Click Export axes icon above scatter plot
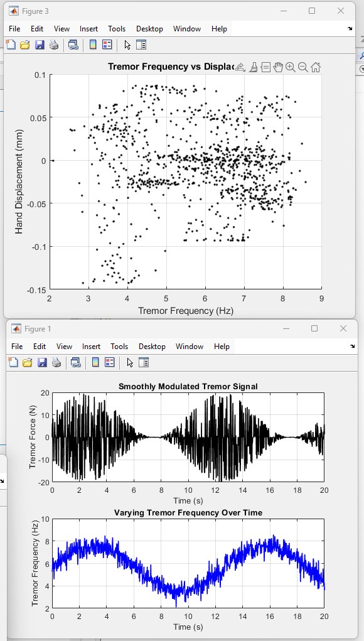The width and height of the screenshot is (364, 641). point(240,67)
